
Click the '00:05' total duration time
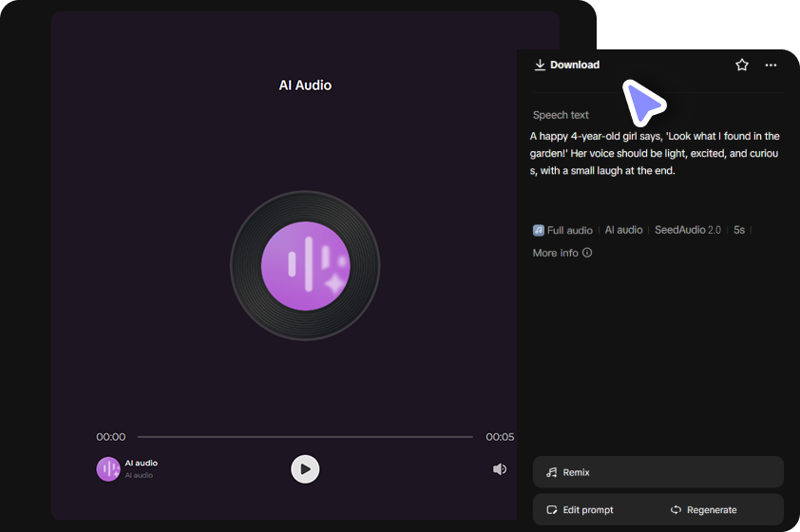500,437
